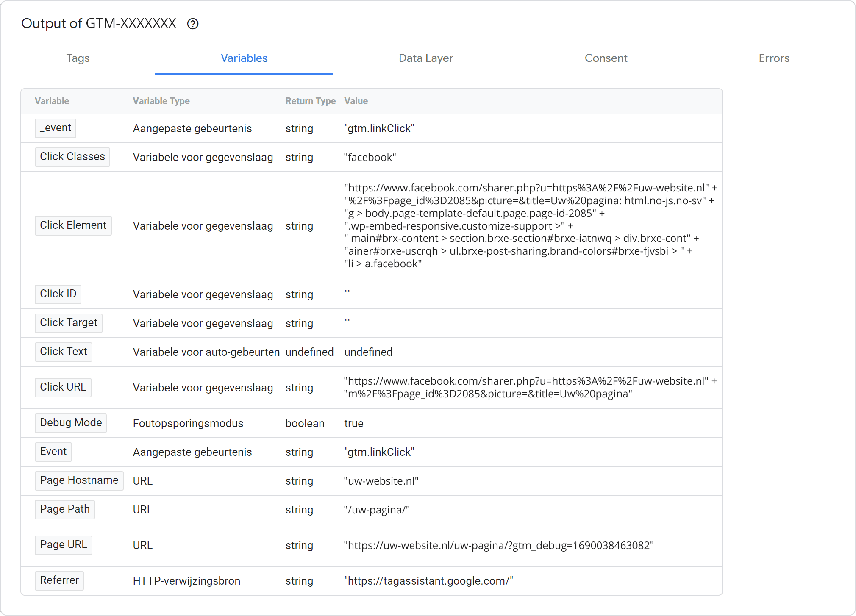Click the help icon beside GTM-XXXXXXX
The width and height of the screenshot is (856, 616).
point(193,24)
